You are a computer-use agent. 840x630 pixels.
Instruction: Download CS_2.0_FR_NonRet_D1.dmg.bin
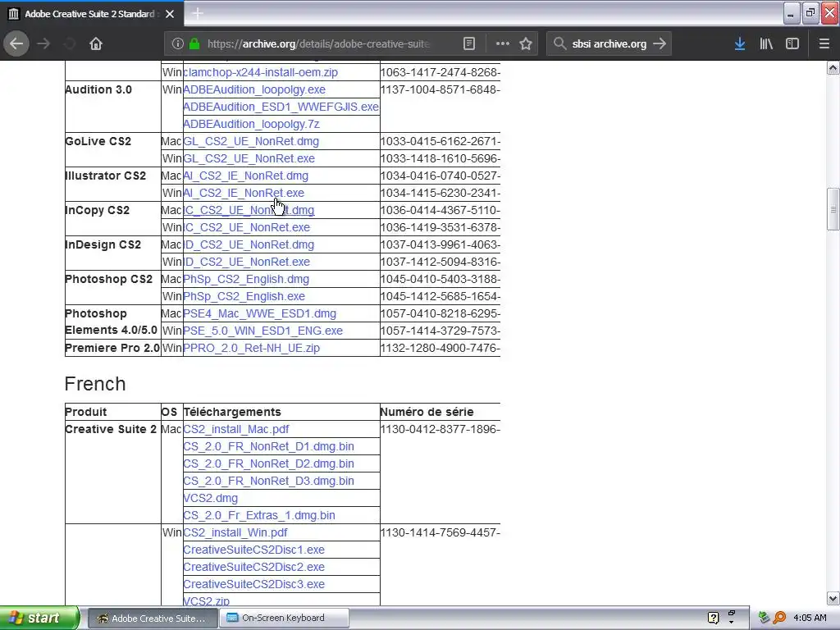click(268, 446)
